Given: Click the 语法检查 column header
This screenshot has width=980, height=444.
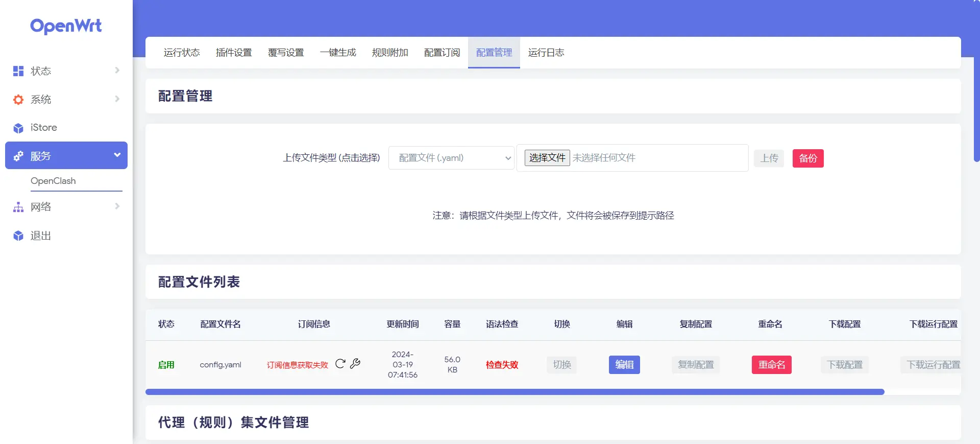Looking at the screenshot, I should (502, 324).
